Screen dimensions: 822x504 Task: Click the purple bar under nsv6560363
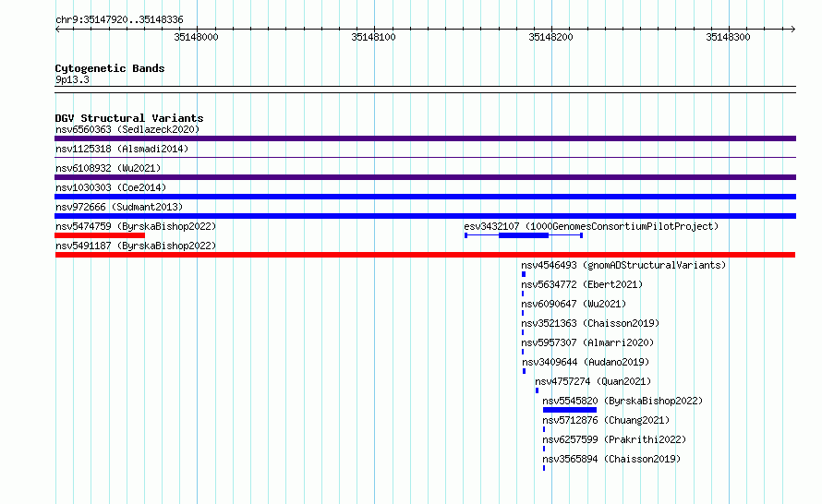425,138
